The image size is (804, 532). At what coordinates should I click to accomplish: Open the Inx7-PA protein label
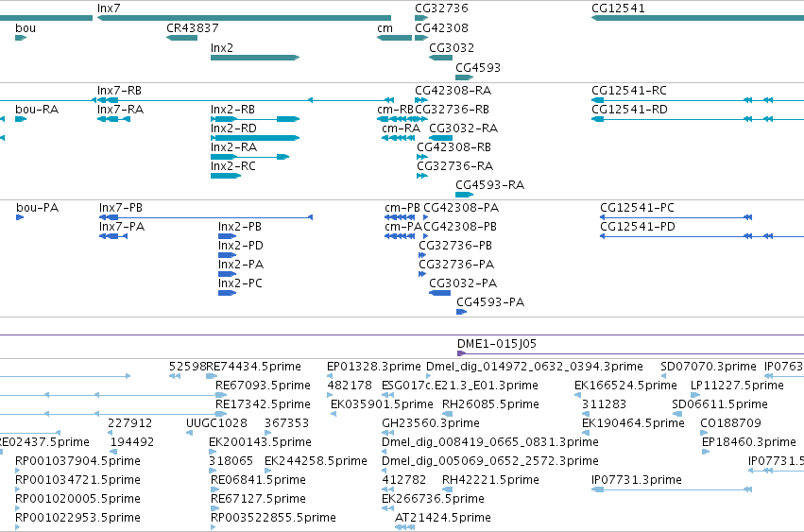122,228
